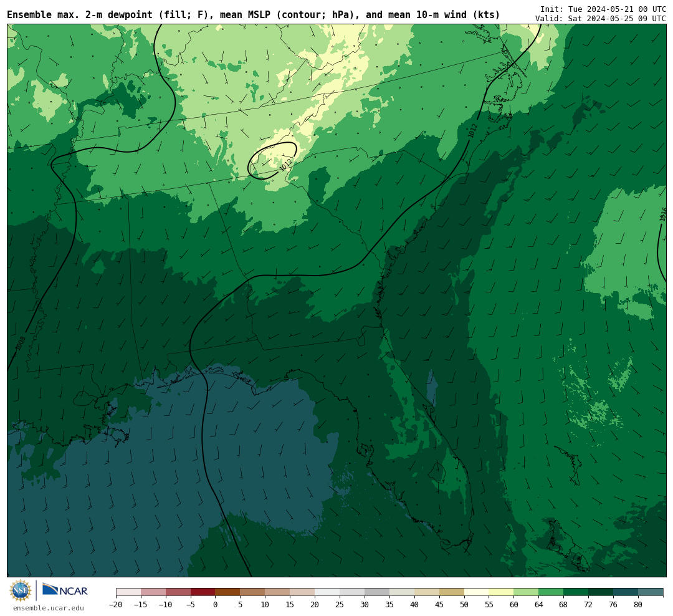Click the tan 45 to 50 swatch
Viewport: 673px width, 616px height.
[x=452, y=592]
